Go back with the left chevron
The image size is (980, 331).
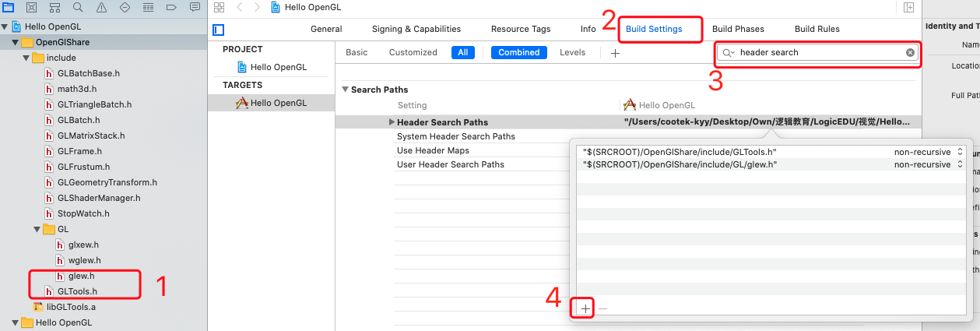(240, 7)
